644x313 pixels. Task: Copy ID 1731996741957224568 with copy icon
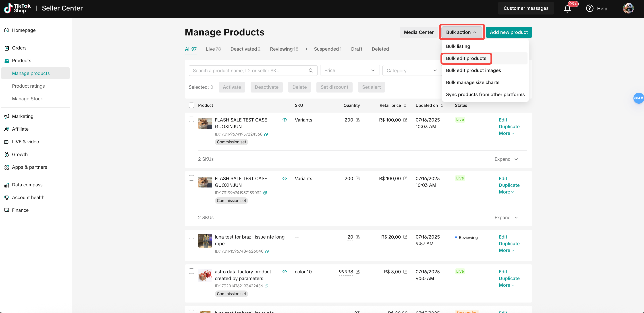click(266, 134)
